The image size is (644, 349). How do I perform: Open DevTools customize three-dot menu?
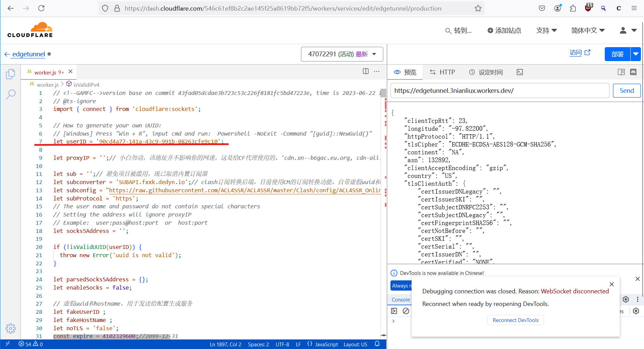(638, 299)
